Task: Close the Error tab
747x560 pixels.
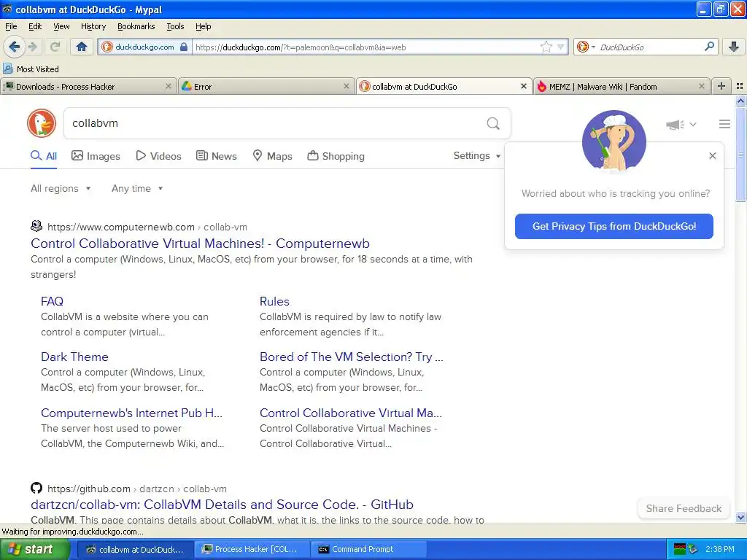Action: pyautogui.click(x=347, y=86)
